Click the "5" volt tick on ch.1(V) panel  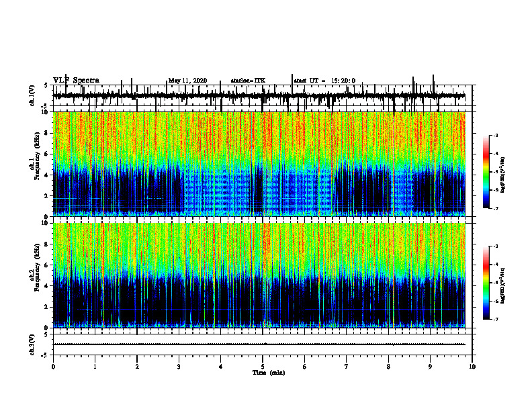pos(46,85)
